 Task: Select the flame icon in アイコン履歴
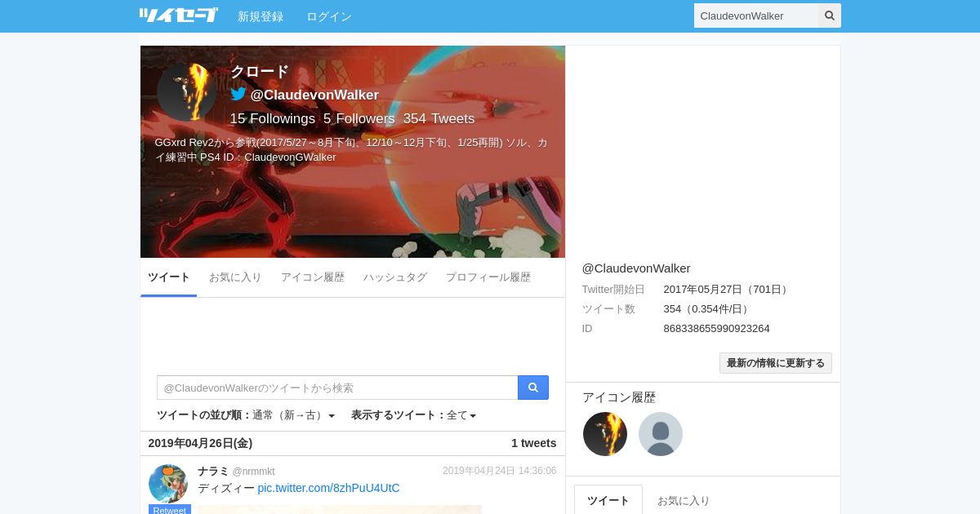tap(605, 434)
